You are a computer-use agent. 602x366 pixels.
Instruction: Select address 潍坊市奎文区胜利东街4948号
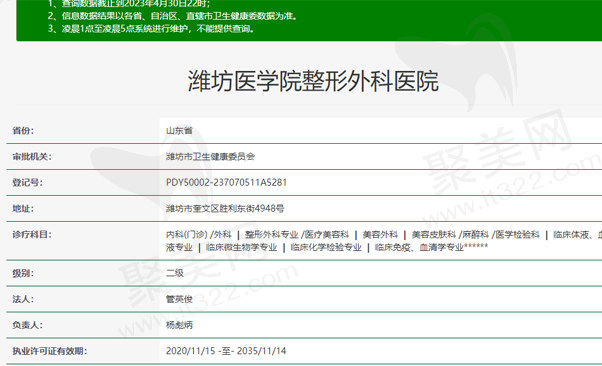pyautogui.click(x=225, y=209)
